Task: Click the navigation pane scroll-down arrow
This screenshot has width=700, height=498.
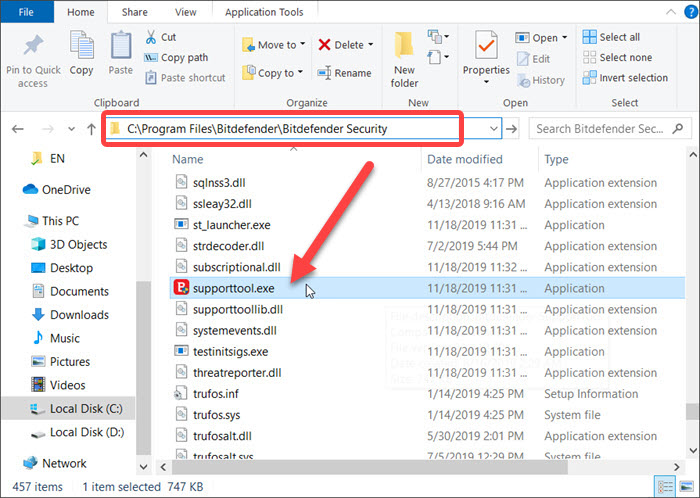Action: coord(143,467)
